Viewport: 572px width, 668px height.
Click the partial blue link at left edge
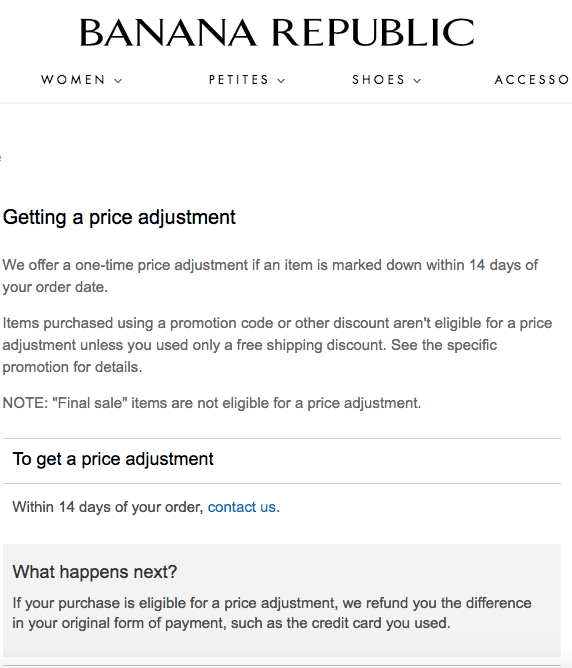tap(1, 158)
